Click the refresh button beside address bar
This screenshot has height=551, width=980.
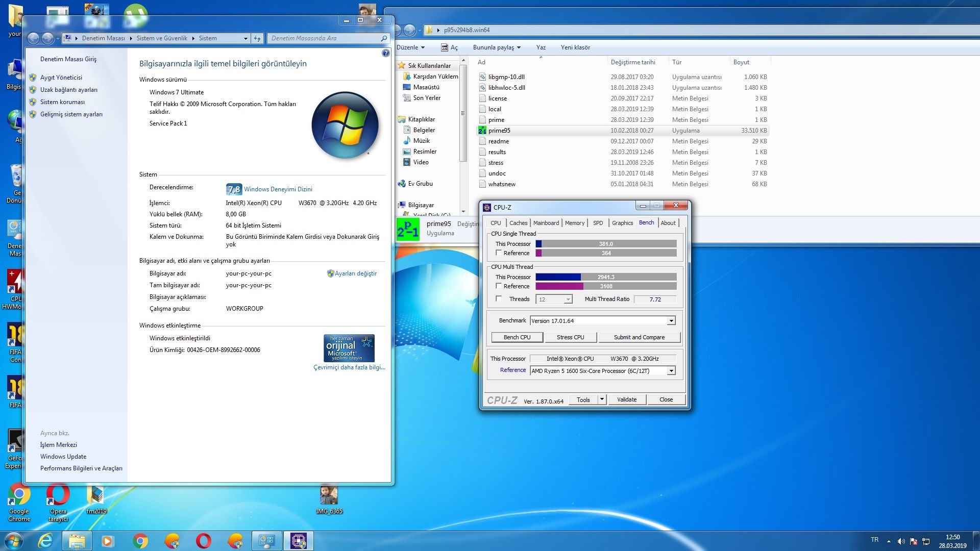[x=257, y=38]
